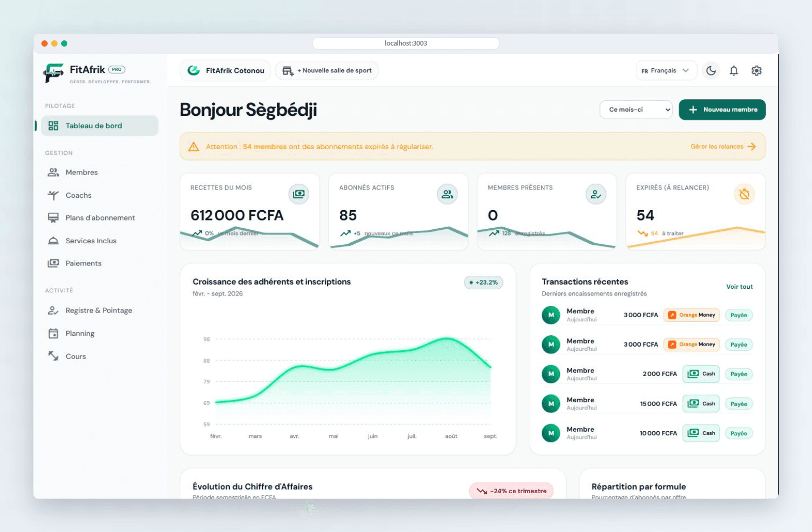The height and width of the screenshot is (532, 812).
Task: Click the 54 expirés figure
Action: (x=645, y=215)
